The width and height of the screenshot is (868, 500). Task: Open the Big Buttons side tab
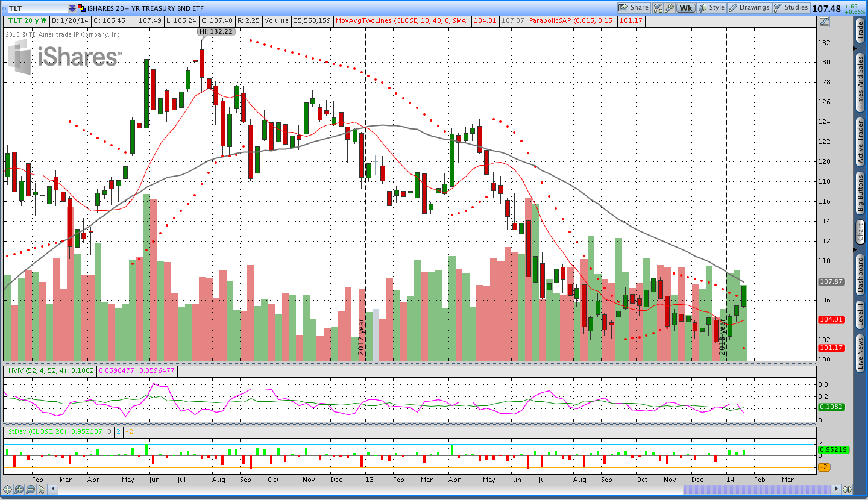[x=860, y=193]
